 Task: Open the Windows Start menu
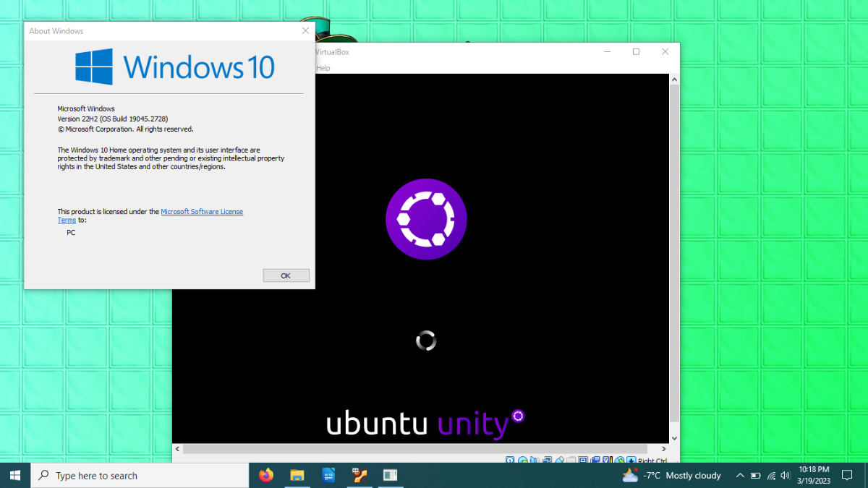click(x=15, y=475)
